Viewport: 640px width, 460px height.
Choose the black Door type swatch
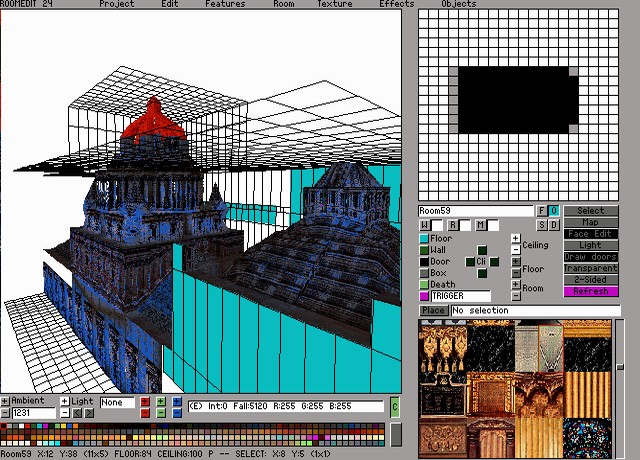click(424, 262)
